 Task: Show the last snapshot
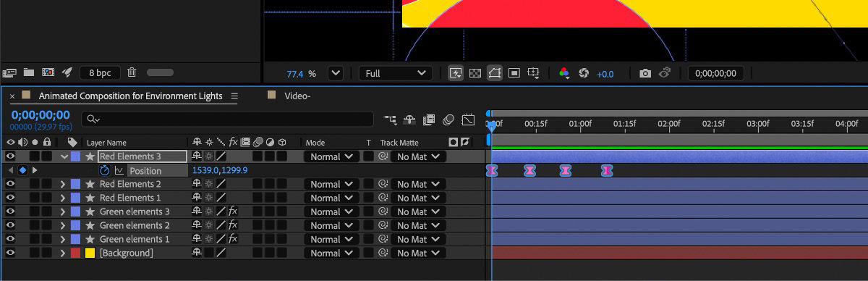(x=665, y=73)
